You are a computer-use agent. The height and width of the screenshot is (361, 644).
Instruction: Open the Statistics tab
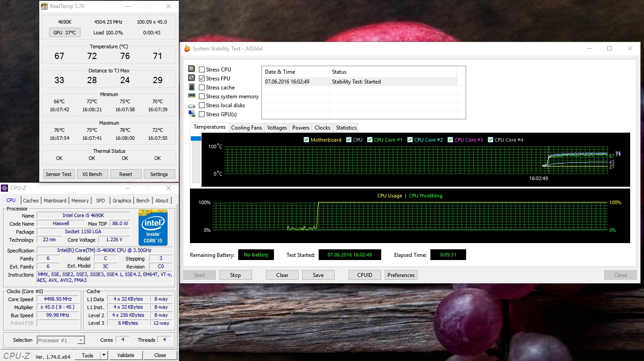[346, 128]
